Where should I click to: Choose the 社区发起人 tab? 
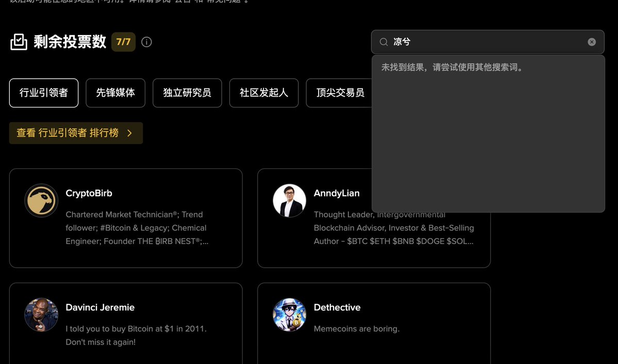tap(264, 93)
